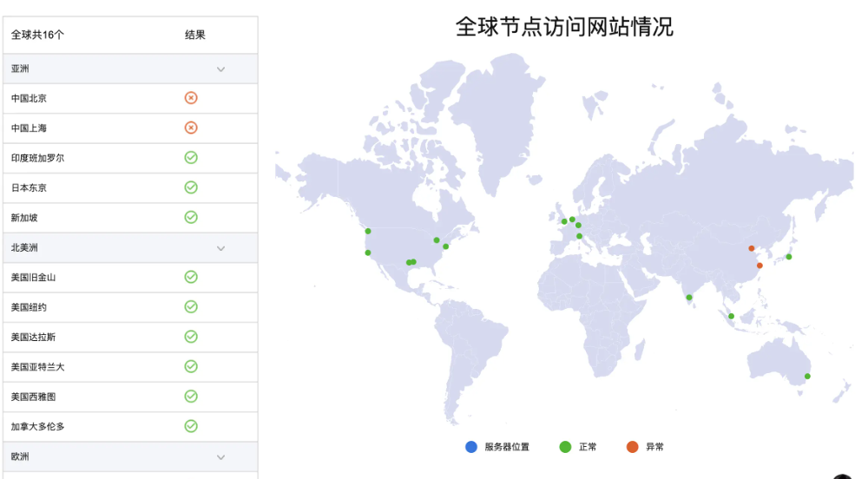Click the success checkmark for 新加坡
The height and width of the screenshot is (479, 868).
coord(191,218)
